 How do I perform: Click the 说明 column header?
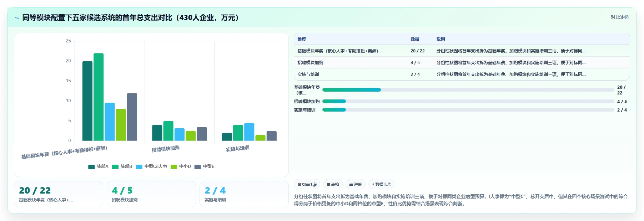pyautogui.click(x=441, y=39)
